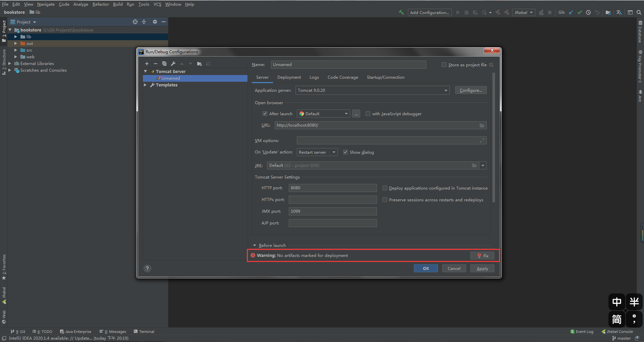This screenshot has width=644, height=342.
Task: Add new configuration with plus icon
Action: coord(147,64)
